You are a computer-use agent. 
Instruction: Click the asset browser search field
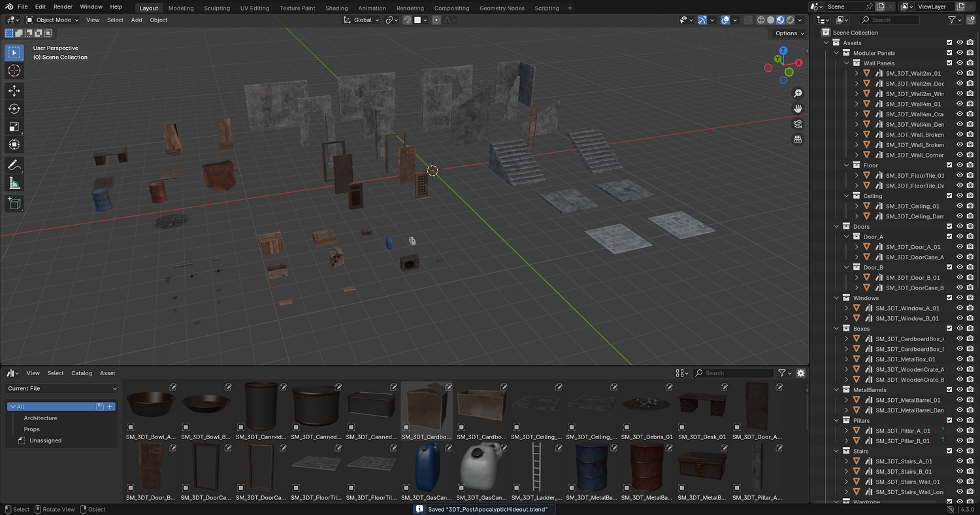pos(733,373)
